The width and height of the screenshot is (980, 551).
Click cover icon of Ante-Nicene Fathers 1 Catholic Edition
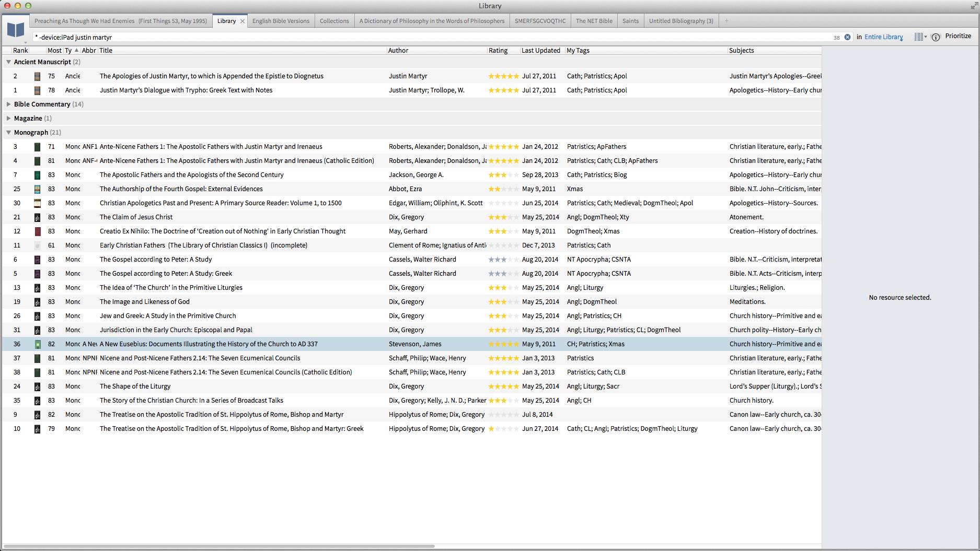[x=37, y=161]
